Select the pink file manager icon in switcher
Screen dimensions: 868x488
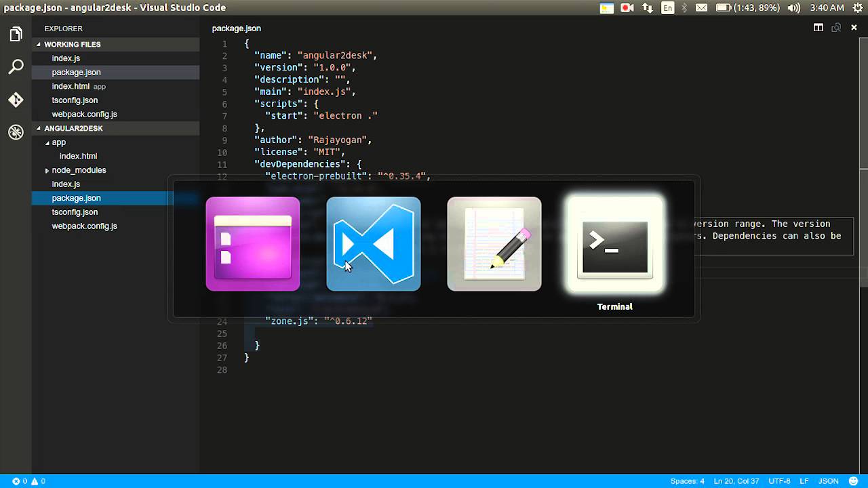click(x=253, y=244)
